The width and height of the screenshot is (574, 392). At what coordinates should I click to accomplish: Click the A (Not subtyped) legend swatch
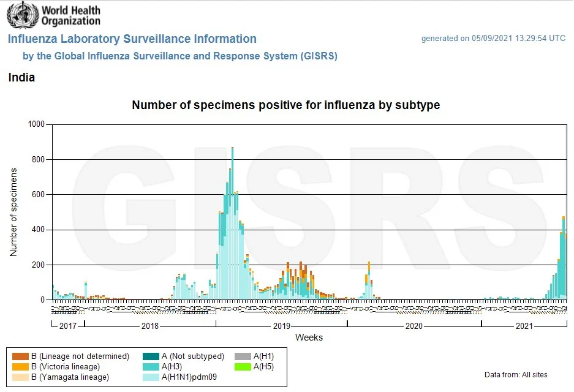(150, 356)
